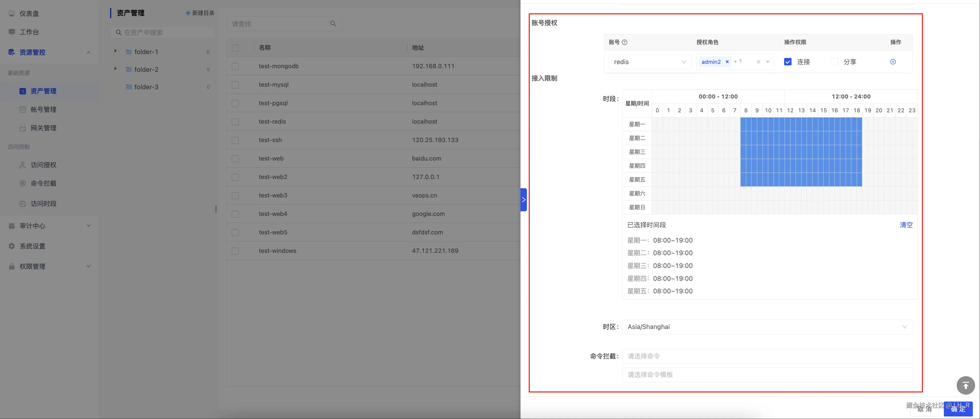Click the 请选择命令 input field
Screen dimensions: 980x419
click(767, 356)
